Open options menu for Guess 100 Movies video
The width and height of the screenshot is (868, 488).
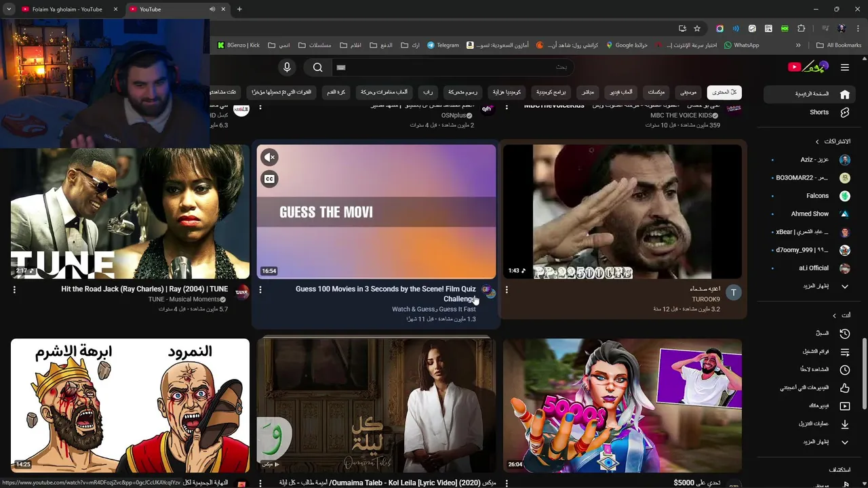(x=260, y=289)
